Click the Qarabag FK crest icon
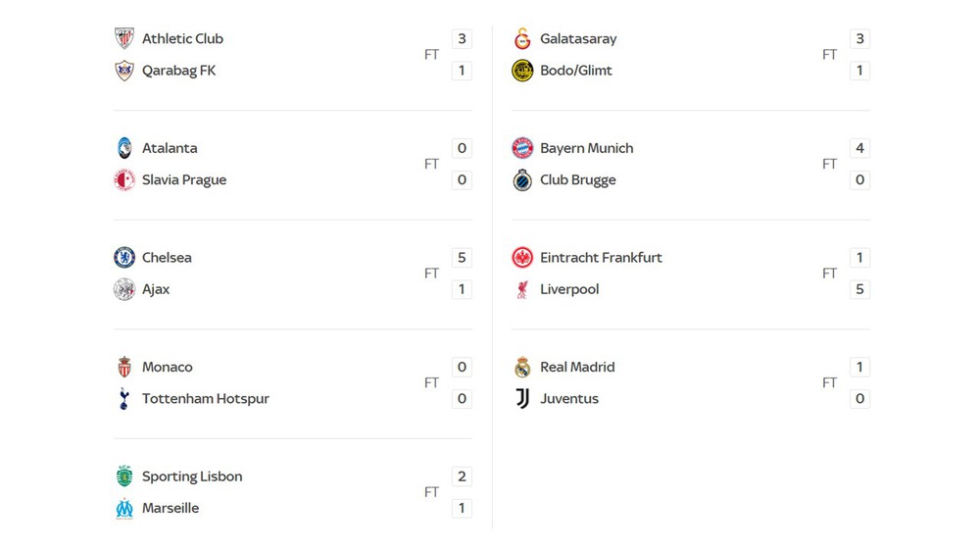 click(124, 71)
